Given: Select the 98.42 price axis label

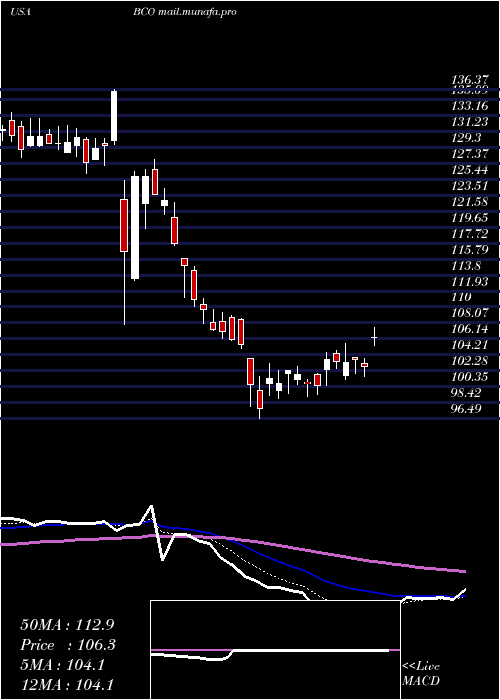Looking at the screenshot, I should 467,392.
